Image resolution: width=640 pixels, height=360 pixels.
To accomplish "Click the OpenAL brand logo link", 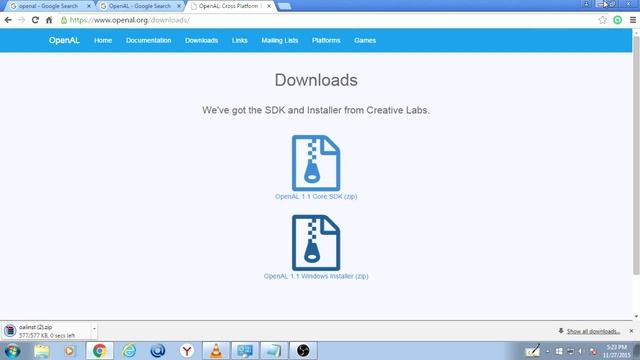I will [x=64, y=40].
